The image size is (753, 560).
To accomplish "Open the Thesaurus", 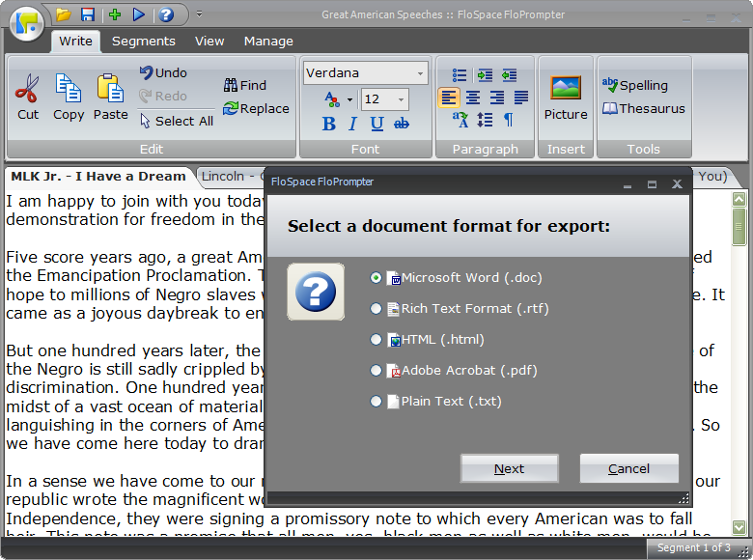I will click(x=643, y=108).
